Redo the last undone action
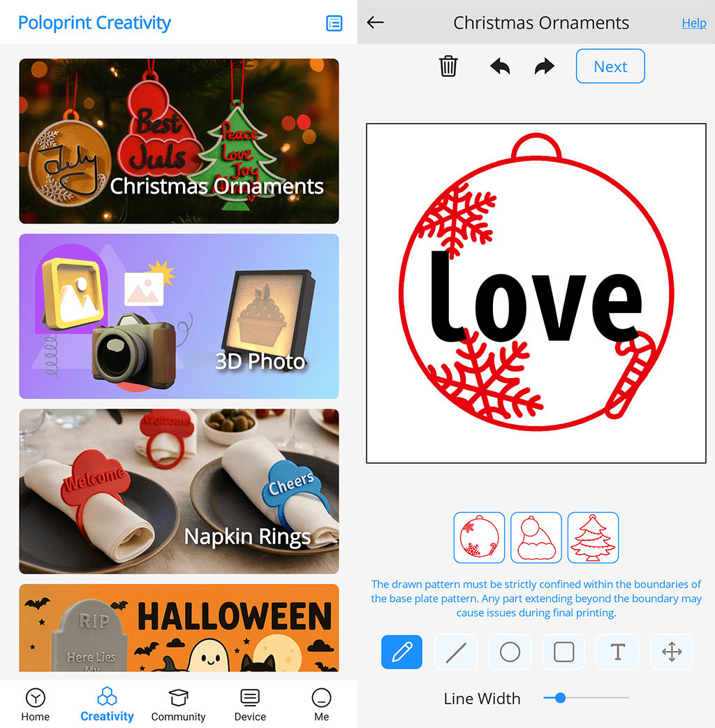Image resolution: width=715 pixels, height=728 pixels. point(543,66)
